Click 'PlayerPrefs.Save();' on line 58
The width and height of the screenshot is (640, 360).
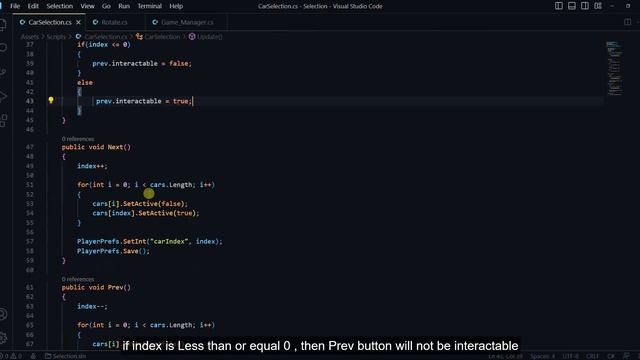click(x=113, y=251)
